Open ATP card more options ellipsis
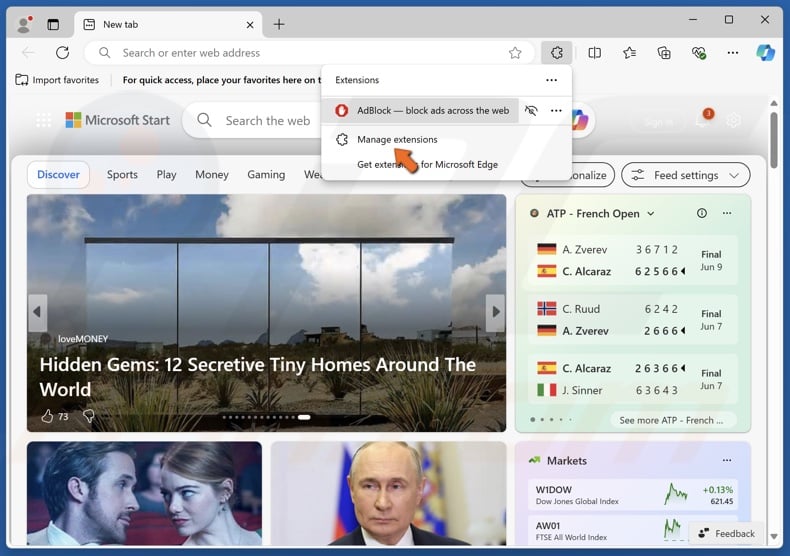Image resolution: width=790 pixels, height=556 pixels. click(x=727, y=213)
